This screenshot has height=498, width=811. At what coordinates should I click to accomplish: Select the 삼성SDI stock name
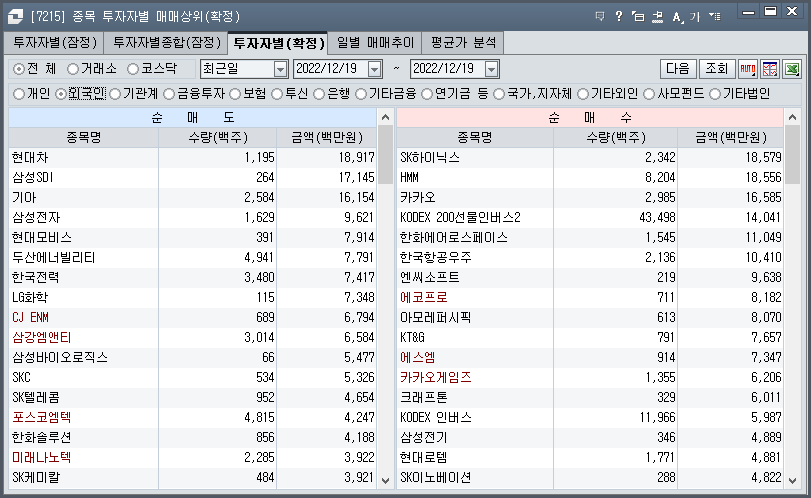click(x=33, y=177)
